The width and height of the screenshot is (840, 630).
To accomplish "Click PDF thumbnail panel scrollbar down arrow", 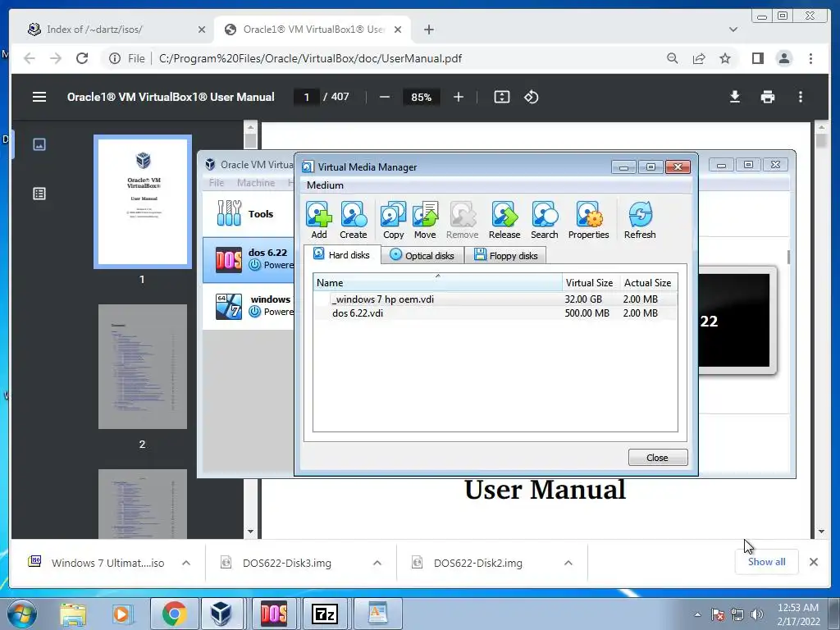I will 250,532.
